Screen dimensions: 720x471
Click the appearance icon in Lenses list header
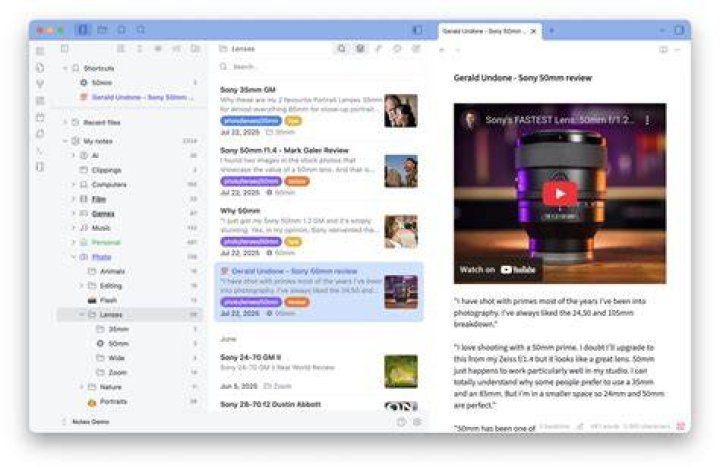[397, 49]
